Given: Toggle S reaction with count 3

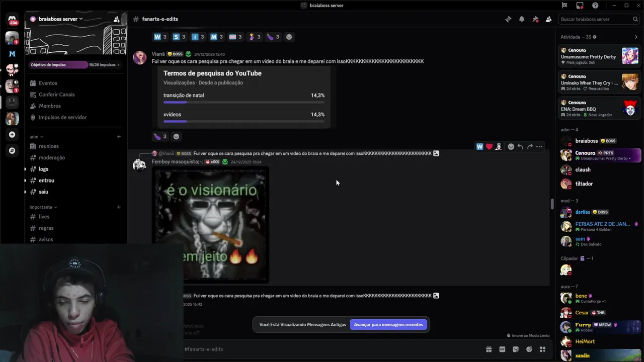Looking at the screenshot, I should pos(179,37).
